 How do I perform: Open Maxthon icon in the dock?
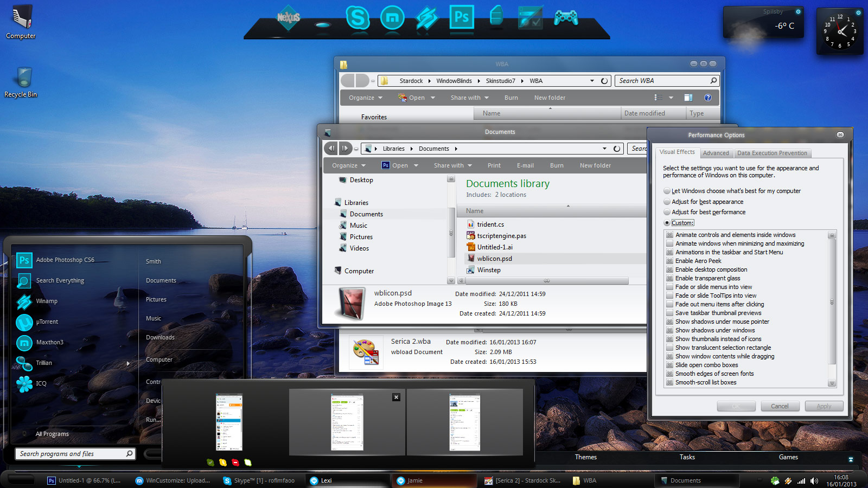pyautogui.click(x=392, y=18)
